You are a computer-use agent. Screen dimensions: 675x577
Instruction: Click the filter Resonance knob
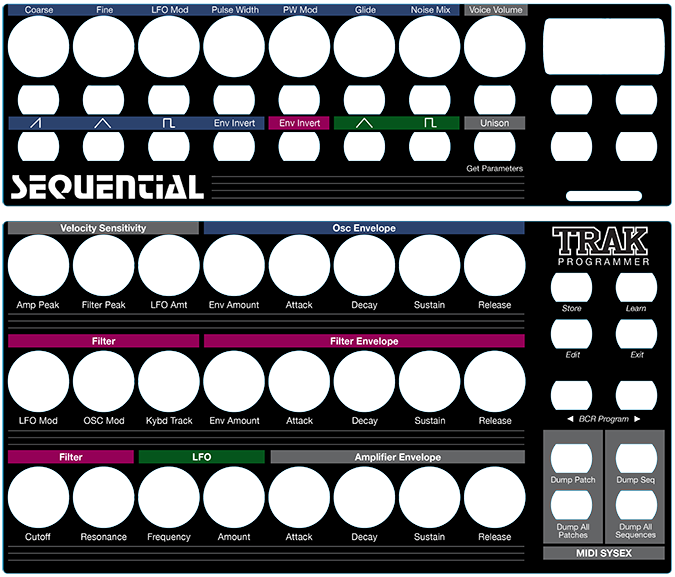point(103,497)
